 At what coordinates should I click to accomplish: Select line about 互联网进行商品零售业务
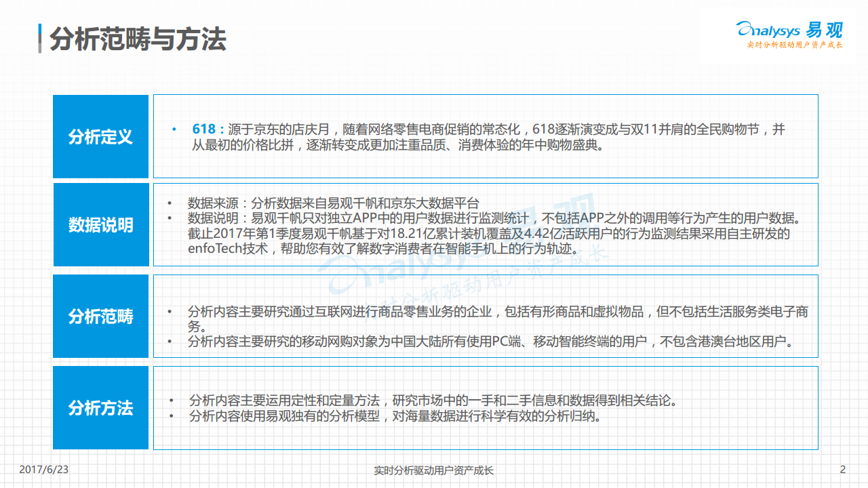pos(498,312)
